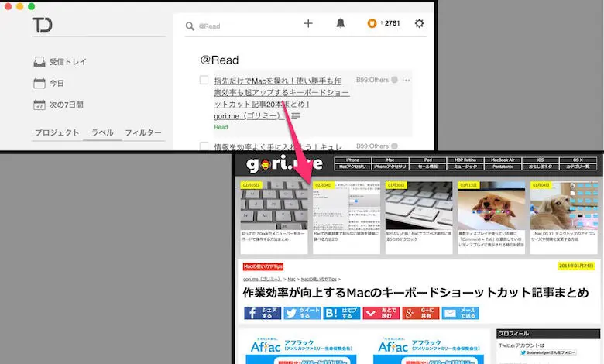Open iPhoneアクセサリ nav item
This screenshot has height=364, width=604.
(x=390, y=167)
